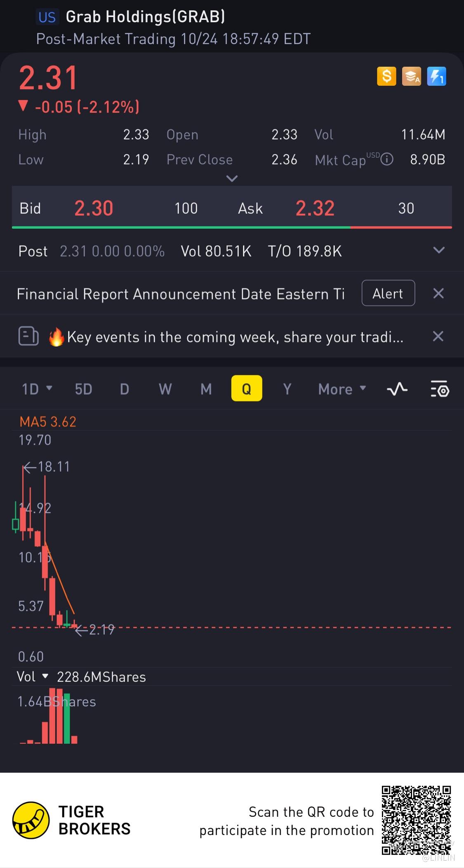Select the Y yearly chart tab
The height and width of the screenshot is (868, 464).
click(x=287, y=389)
